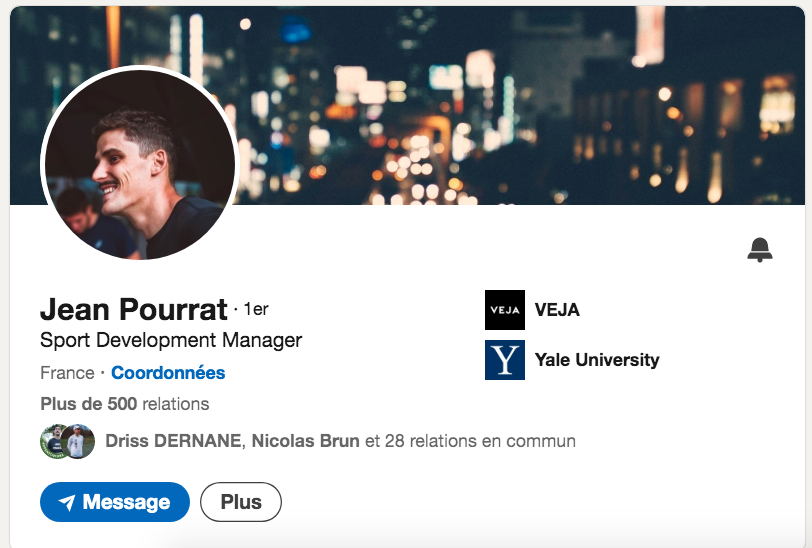The image size is (812, 548).
Task: Open Jean Pourrat's profile photo
Action: [x=139, y=163]
